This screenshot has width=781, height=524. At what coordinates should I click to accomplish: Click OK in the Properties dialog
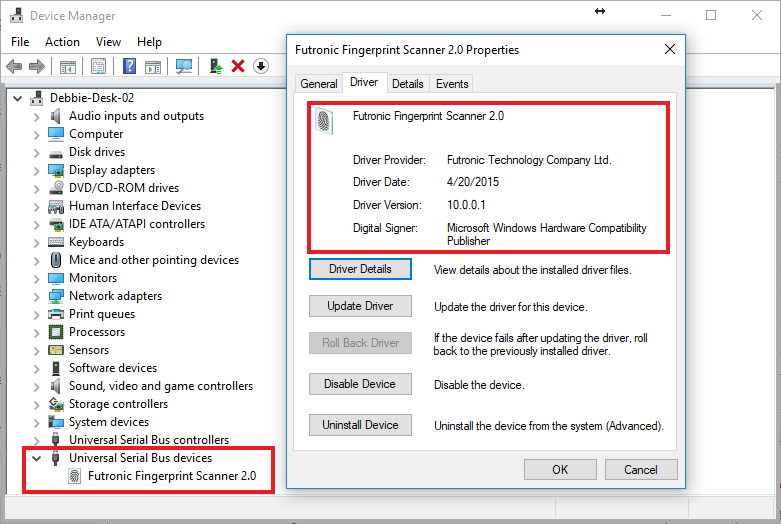coord(560,470)
